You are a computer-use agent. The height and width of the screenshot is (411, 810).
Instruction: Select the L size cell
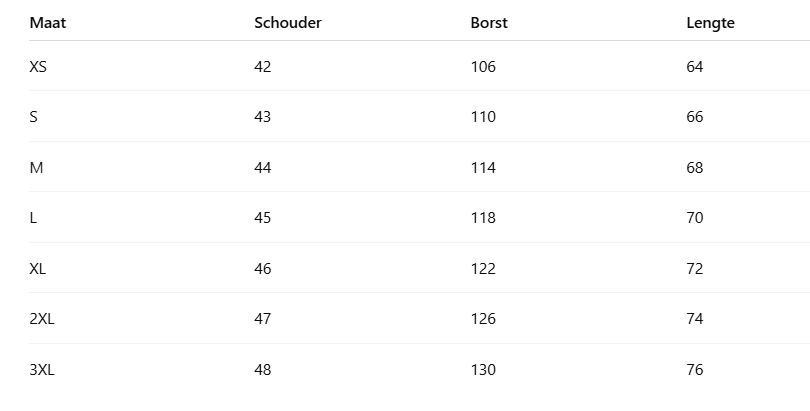coord(34,218)
